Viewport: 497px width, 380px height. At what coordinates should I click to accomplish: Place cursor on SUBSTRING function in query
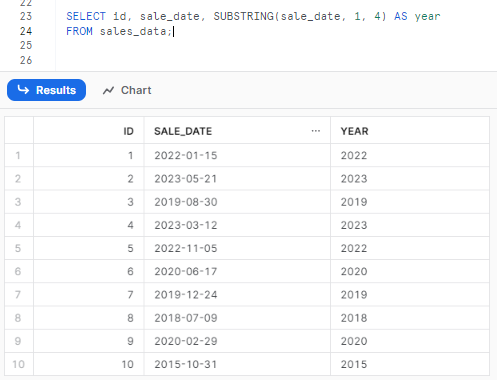244,16
